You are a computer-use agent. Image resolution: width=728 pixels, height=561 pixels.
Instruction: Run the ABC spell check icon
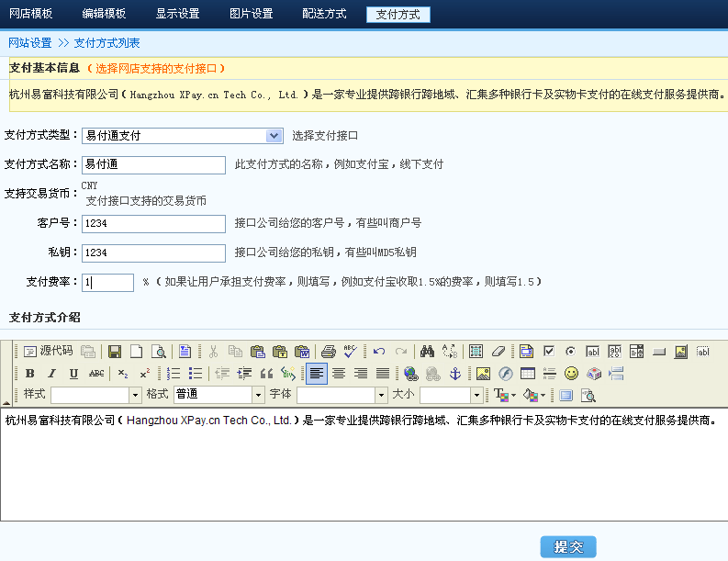351,352
